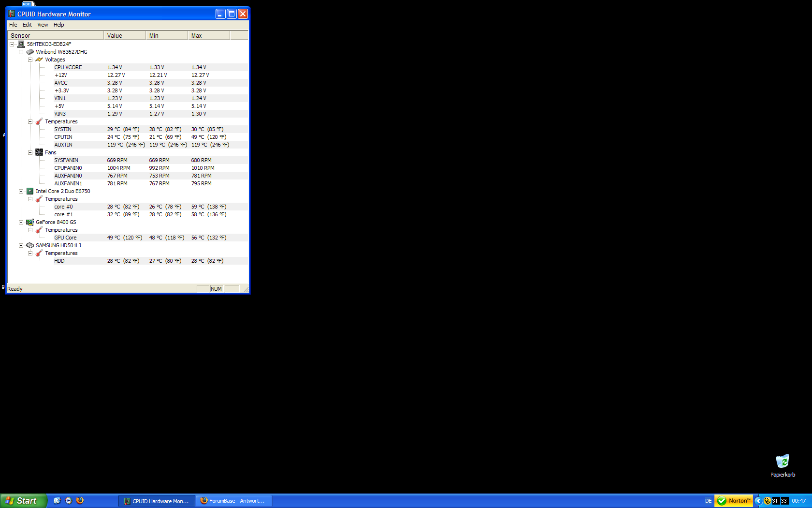This screenshot has width=812, height=508.
Task: Select the SYSTIN temperature row
Action: coord(151,129)
